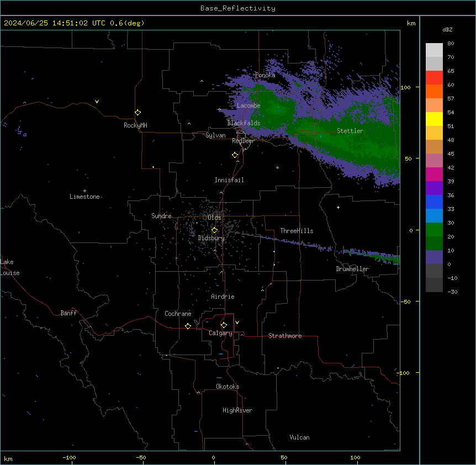Image resolution: width=476 pixels, height=465 pixels.
Task: Click the yellow diamond marker above Calgary label
Action: coord(224,325)
